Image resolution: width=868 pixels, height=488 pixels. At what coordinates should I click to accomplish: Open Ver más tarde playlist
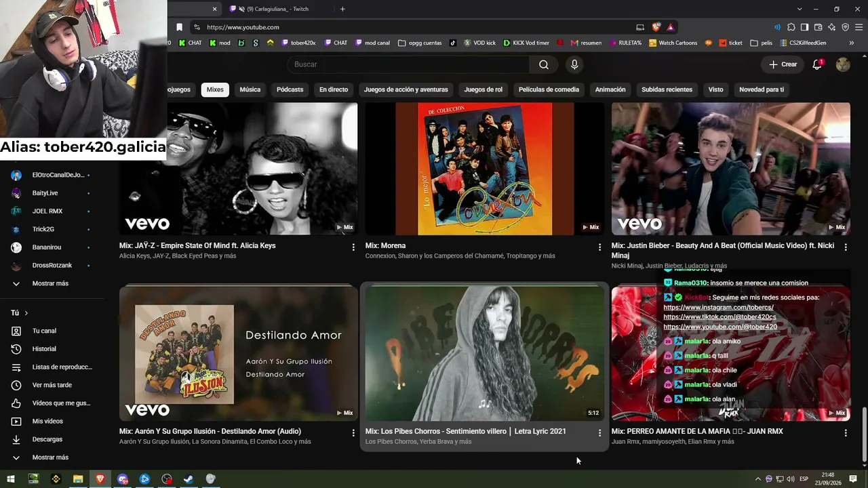52,385
